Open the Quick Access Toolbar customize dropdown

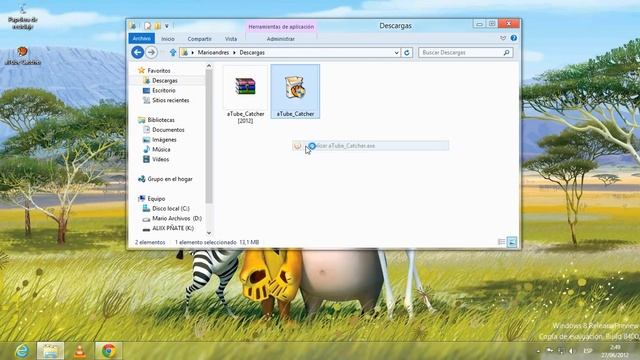(x=167, y=26)
